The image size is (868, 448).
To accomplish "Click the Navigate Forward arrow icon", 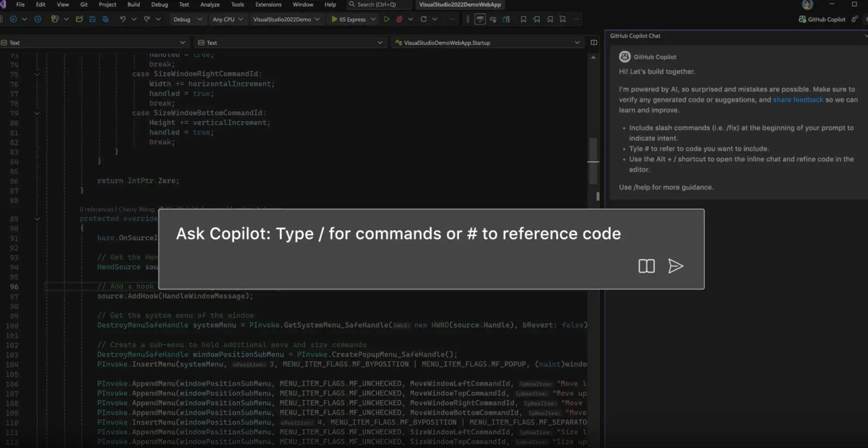I will [x=38, y=19].
